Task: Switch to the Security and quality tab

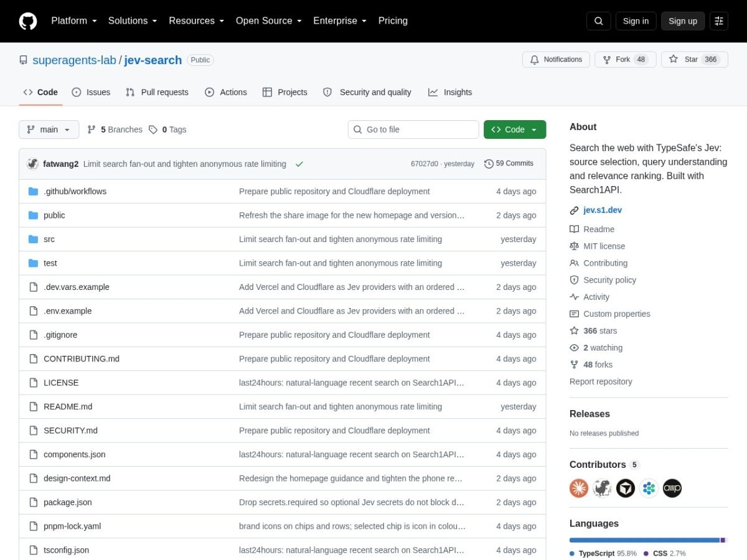Action: tap(367, 92)
